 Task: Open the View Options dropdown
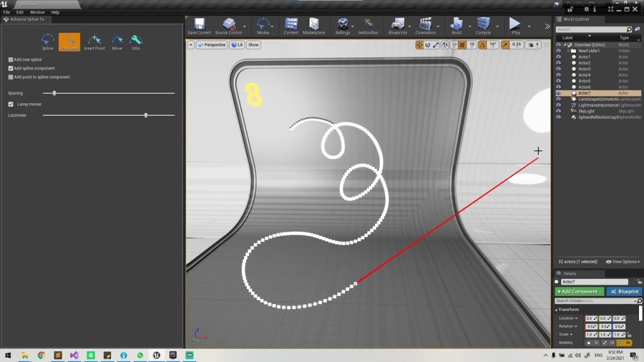click(622, 262)
